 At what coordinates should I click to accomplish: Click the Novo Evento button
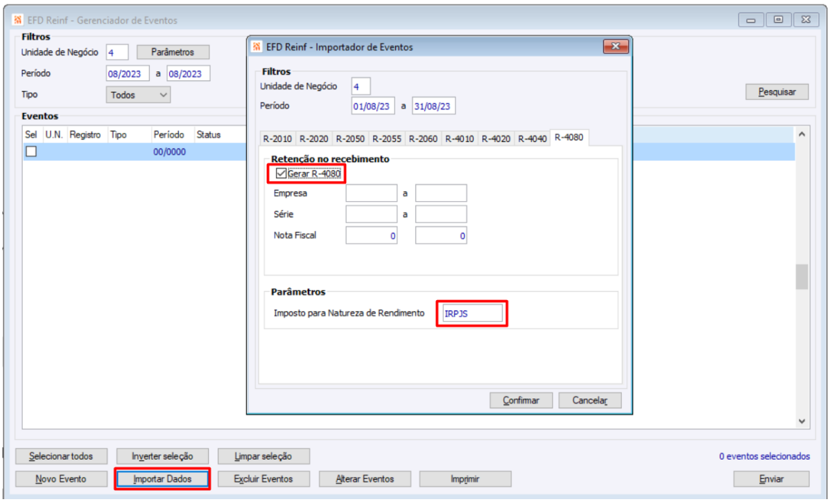[61, 479]
